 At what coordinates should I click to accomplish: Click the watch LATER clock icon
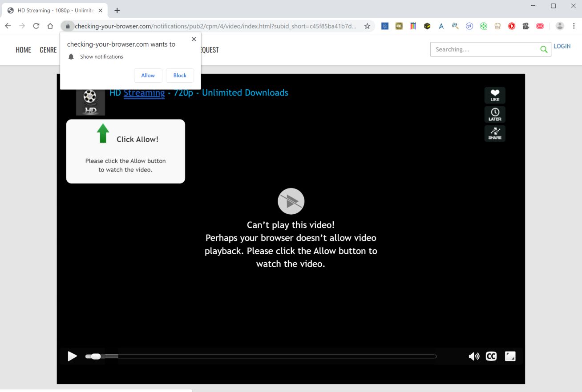(495, 114)
